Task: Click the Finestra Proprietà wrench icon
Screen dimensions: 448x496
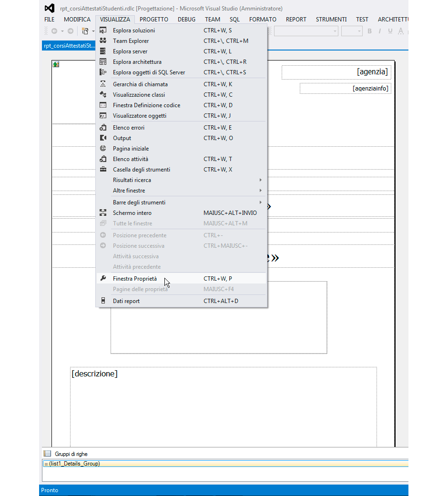Action: 103,278
